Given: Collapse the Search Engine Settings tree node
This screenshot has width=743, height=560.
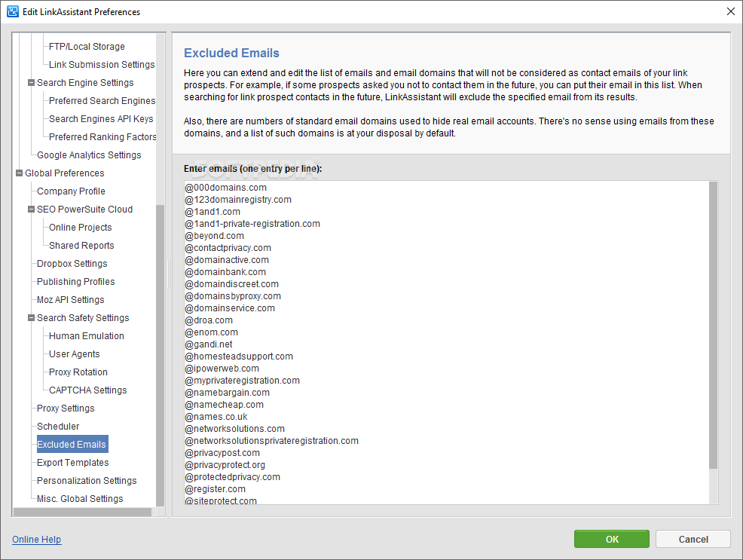Looking at the screenshot, I should click(x=32, y=82).
